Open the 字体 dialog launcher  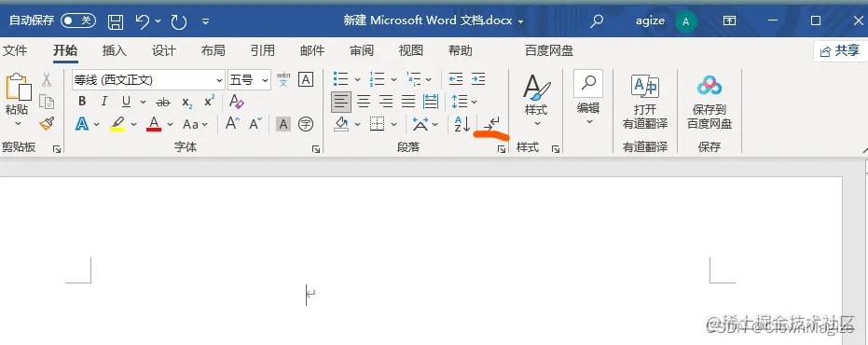pos(315,149)
